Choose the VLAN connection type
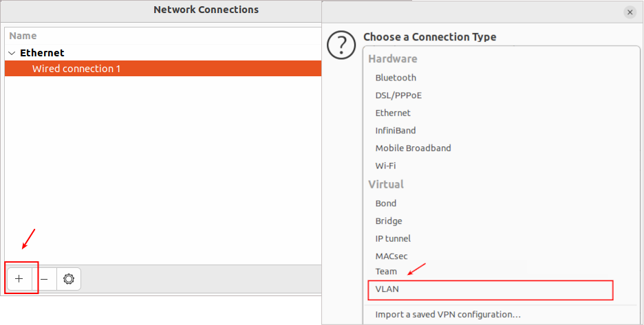 [x=387, y=289]
